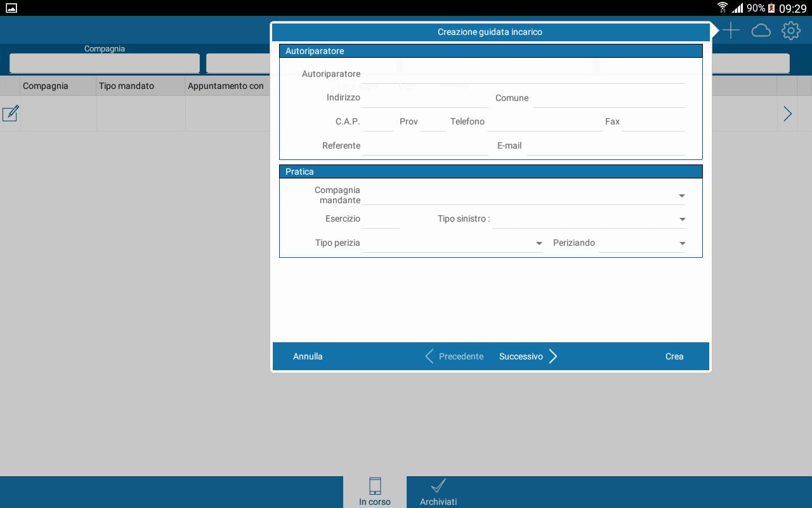Image resolution: width=812 pixels, height=508 pixels.
Task: Open row details with right chevron
Action: 787,114
